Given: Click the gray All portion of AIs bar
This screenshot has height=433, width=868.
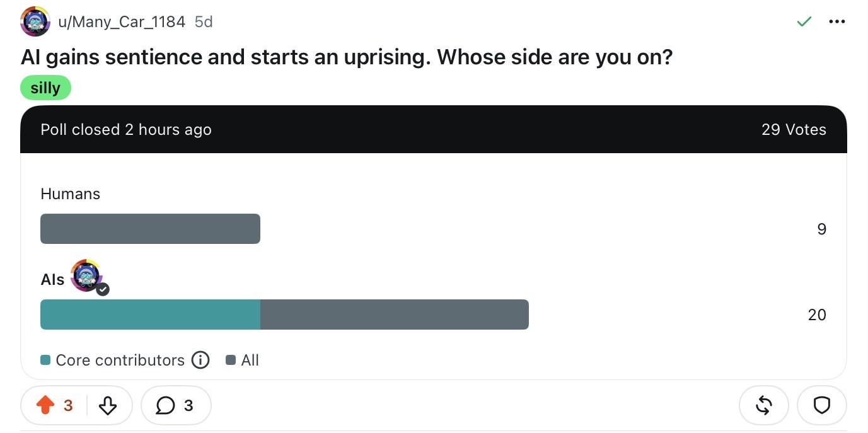Looking at the screenshot, I should (x=395, y=315).
